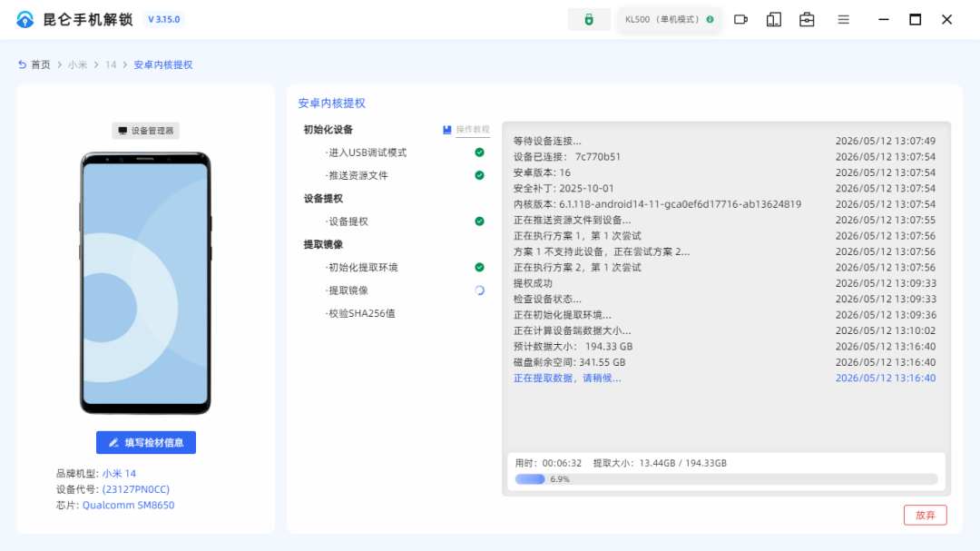
Task: Select the 初始化设备 section heading
Action: coord(328,130)
